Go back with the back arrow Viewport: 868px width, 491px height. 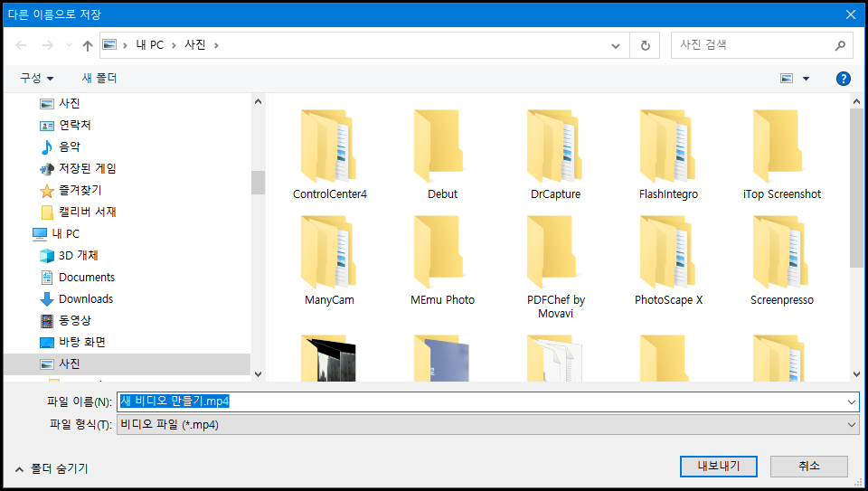(x=21, y=45)
